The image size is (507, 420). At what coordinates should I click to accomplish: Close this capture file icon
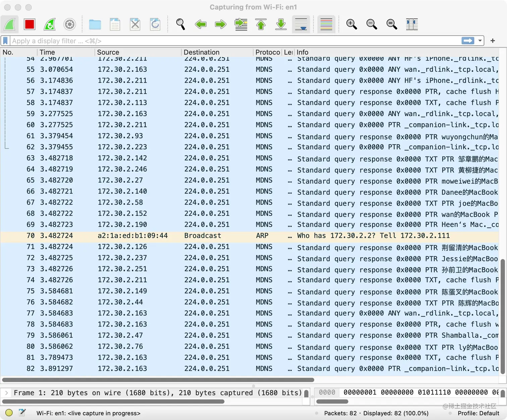pos(135,24)
